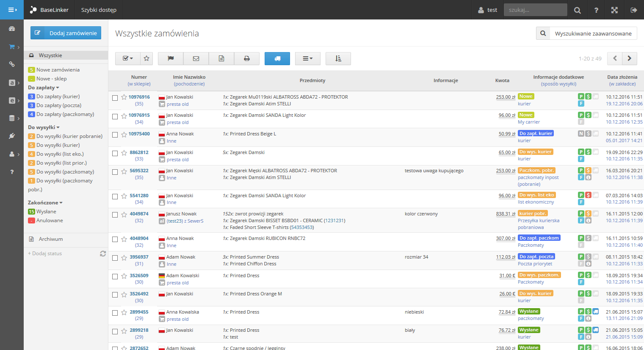Click the sort order toolbar icon
Viewport: 644px width, 350px height.
(x=338, y=58)
